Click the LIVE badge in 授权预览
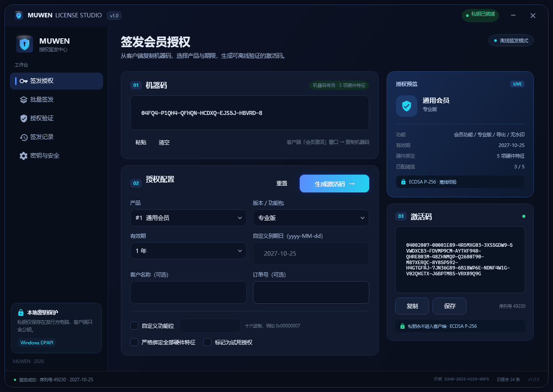Viewport: 553px width, 392px height. [x=517, y=84]
